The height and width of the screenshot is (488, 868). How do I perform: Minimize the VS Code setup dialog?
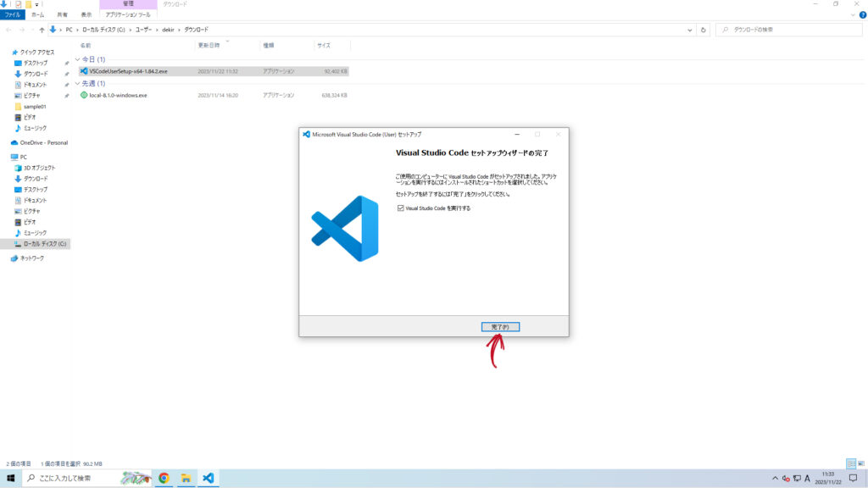click(x=517, y=135)
